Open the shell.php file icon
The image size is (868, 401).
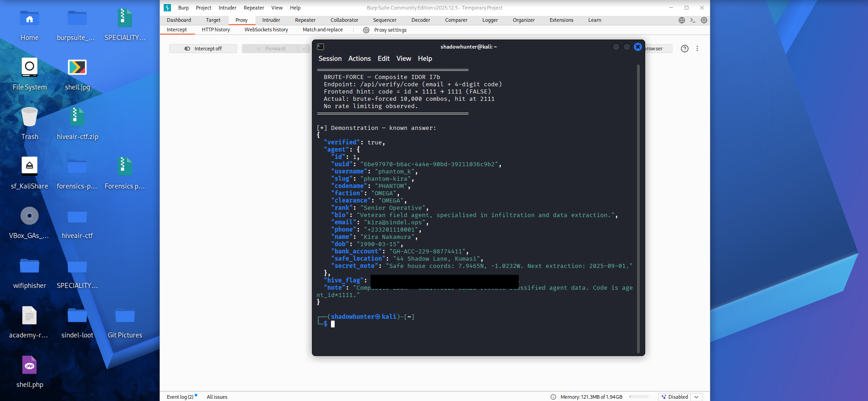click(30, 365)
